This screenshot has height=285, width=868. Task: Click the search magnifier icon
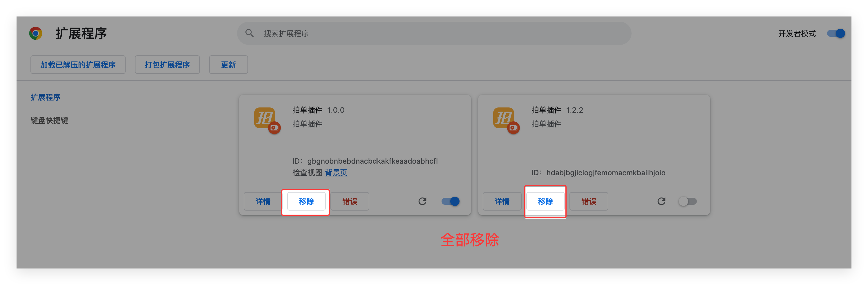coord(249,33)
